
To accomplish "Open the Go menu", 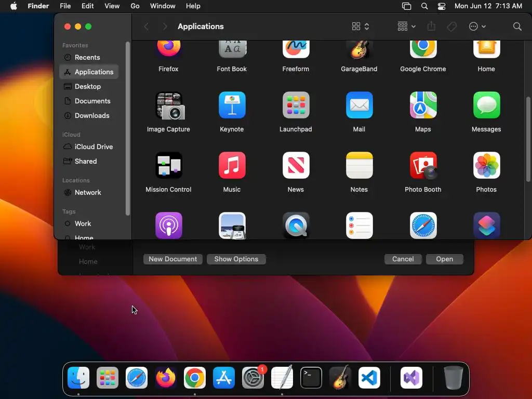I will pyautogui.click(x=135, y=6).
